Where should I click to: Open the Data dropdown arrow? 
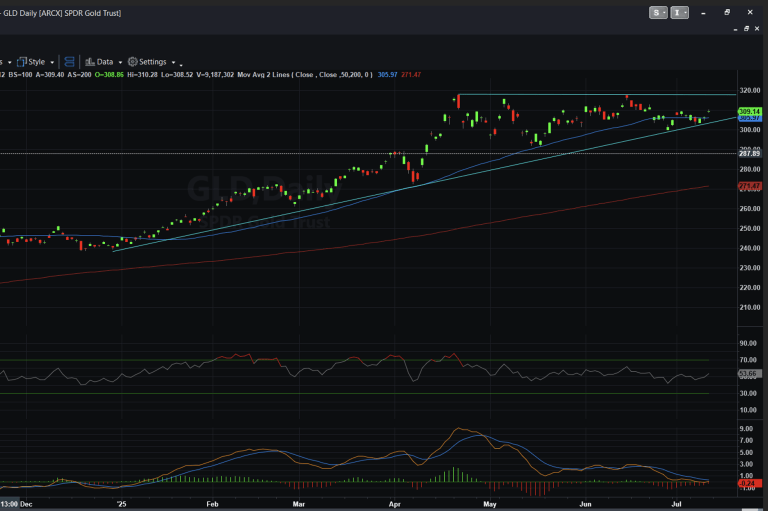click(x=118, y=62)
